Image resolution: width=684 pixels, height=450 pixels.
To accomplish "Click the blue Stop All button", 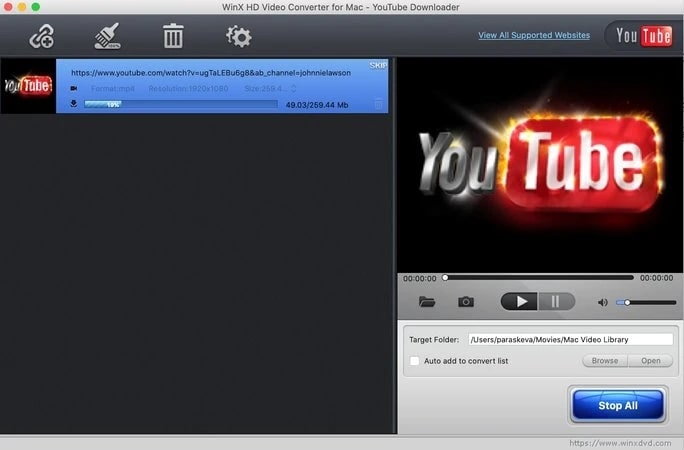I will [x=618, y=406].
